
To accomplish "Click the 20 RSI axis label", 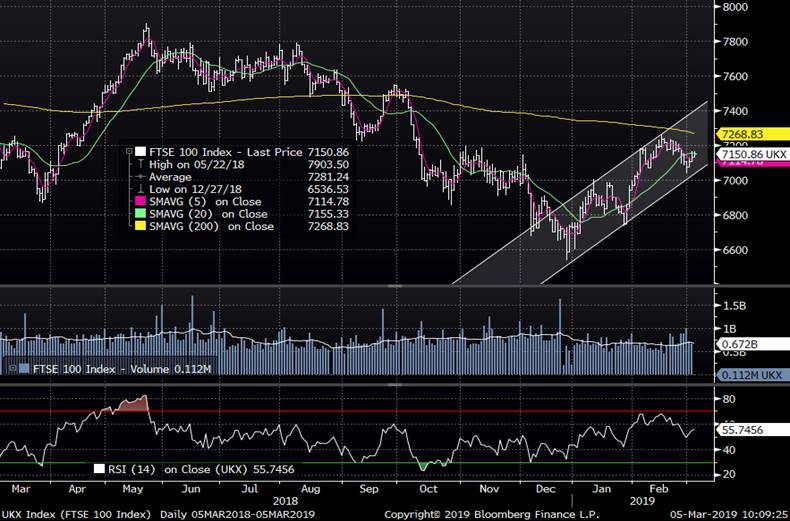I will pos(729,474).
